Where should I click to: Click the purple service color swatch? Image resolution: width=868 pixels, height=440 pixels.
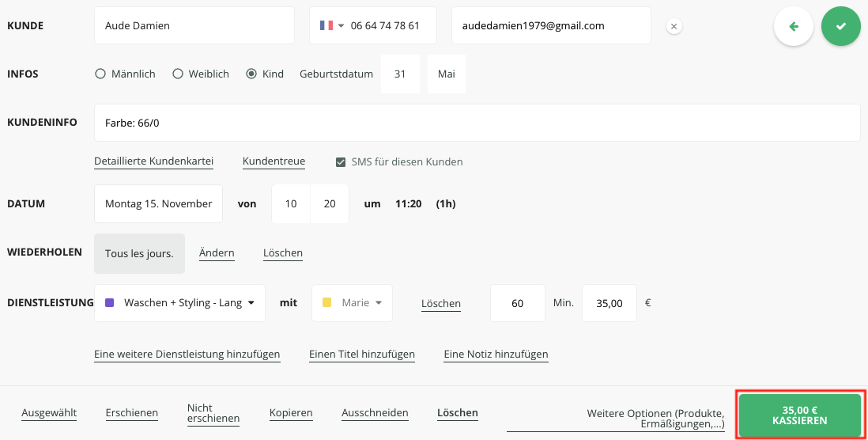(110, 303)
